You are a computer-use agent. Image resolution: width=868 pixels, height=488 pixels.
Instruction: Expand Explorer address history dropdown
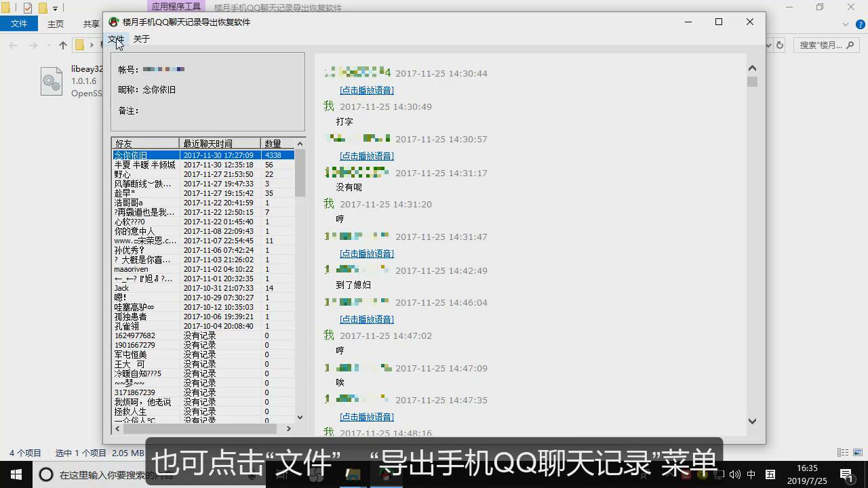pyautogui.click(x=769, y=45)
